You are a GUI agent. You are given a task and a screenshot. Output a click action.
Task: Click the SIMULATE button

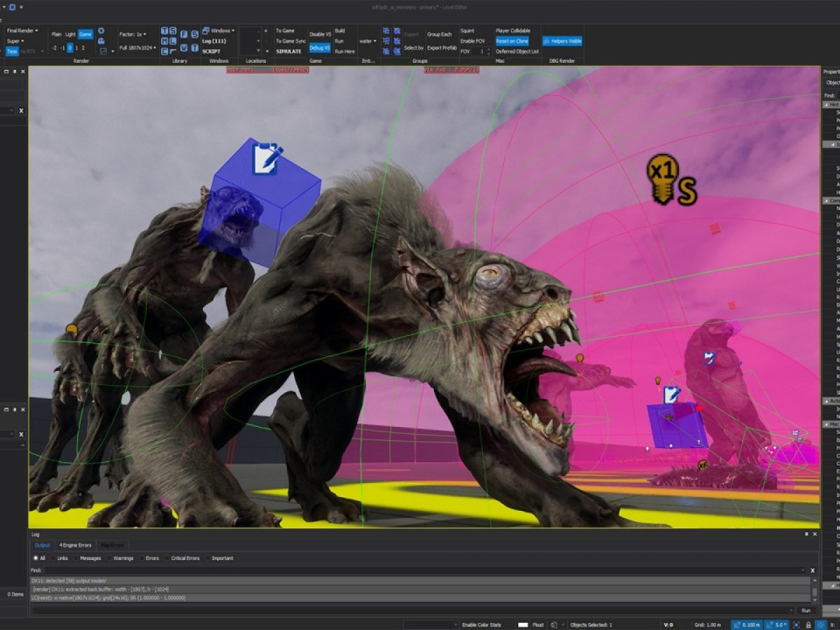click(x=288, y=51)
